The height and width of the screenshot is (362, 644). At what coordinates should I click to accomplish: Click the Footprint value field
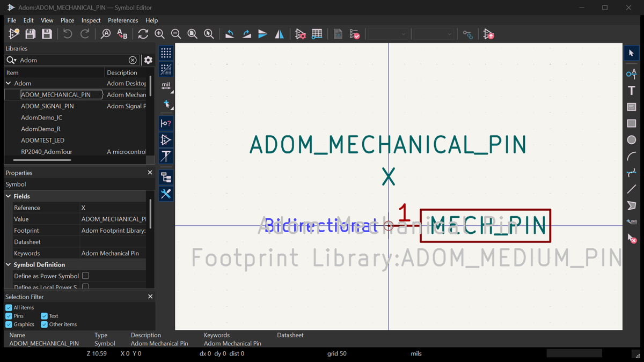113,231
